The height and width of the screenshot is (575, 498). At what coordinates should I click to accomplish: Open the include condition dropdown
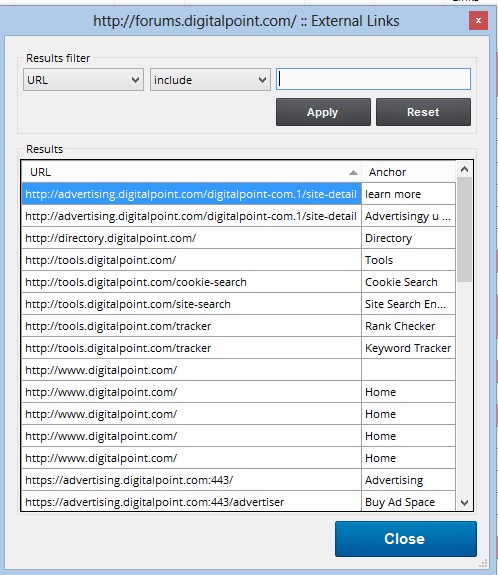pyautogui.click(x=210, y=80)
